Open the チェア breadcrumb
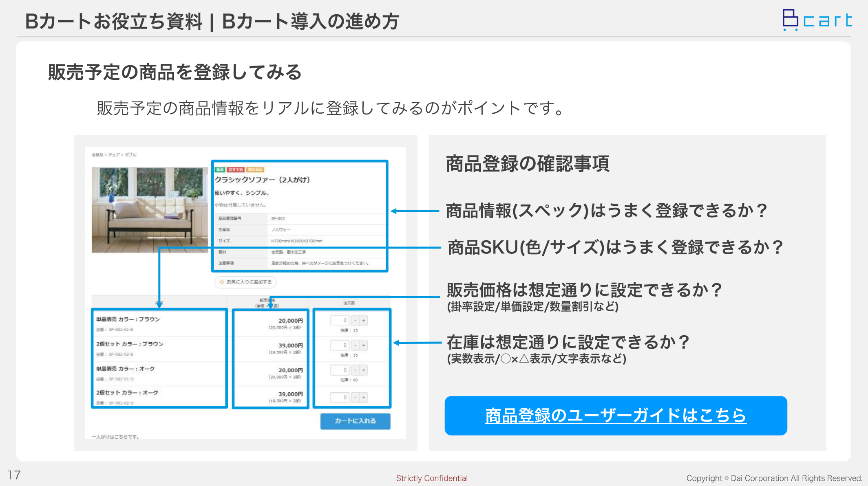The height and width of the screenshot is (486, 868). tap(114, 155)
